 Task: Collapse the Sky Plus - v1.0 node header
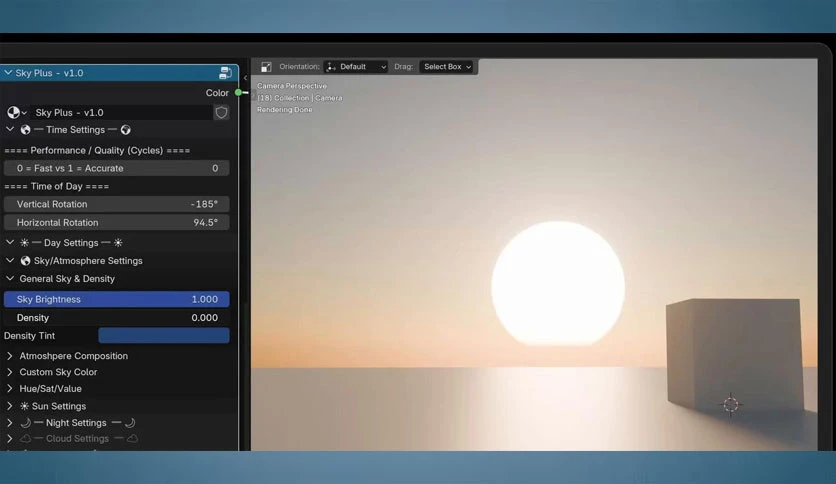(8, 72)
